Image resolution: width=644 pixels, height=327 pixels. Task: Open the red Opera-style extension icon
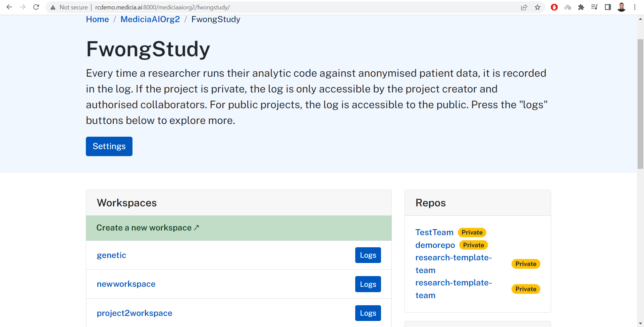click(x=554, y=7)
